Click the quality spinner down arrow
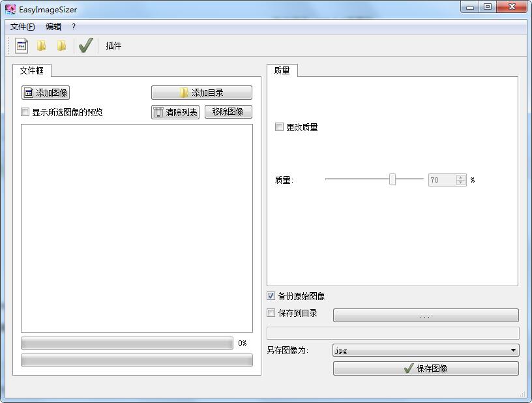532x403 pixels. [461, 183]
